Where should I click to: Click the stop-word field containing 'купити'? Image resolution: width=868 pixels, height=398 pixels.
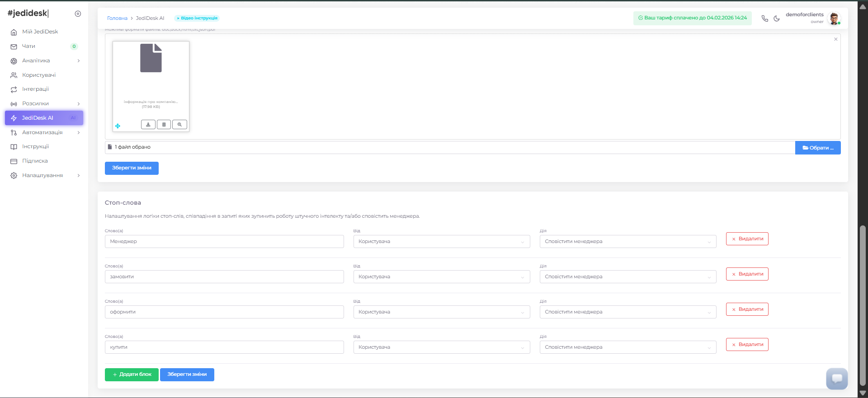tap(224, 347)
